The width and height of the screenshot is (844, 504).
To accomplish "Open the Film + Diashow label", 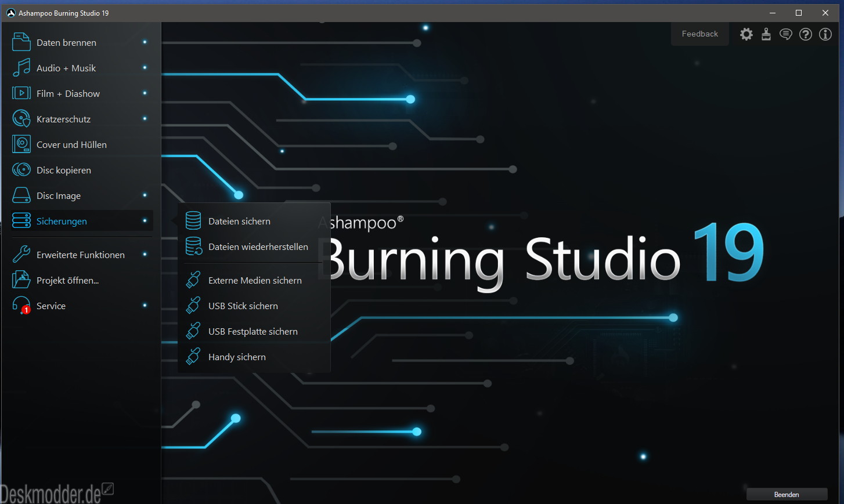I will click(68, 93).
